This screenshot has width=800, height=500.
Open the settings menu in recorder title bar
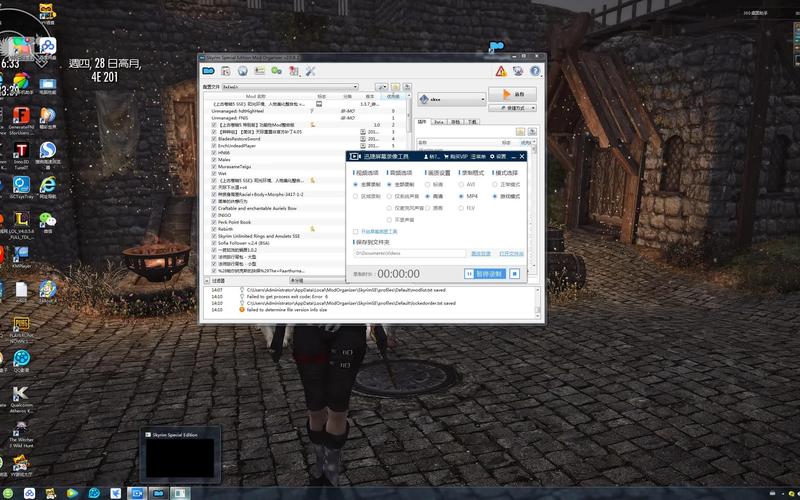(501, 156)
